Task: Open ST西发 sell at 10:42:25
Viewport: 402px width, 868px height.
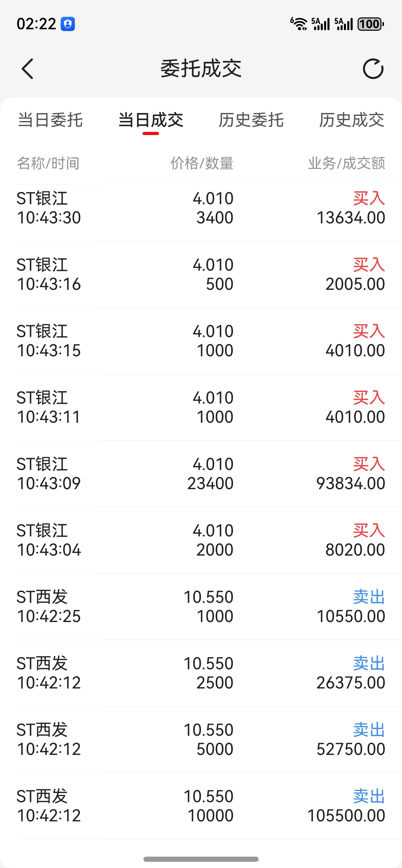Action: 201,607
